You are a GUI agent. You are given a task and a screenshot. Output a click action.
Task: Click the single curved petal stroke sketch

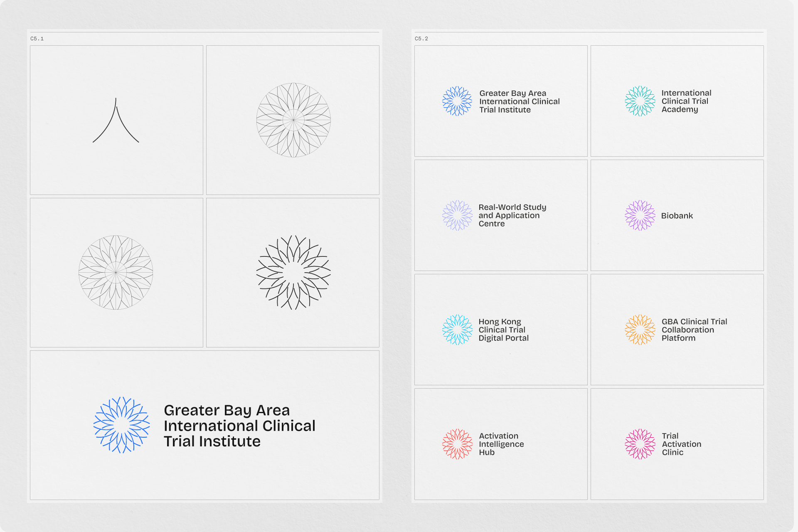click(x=116, y=121)
